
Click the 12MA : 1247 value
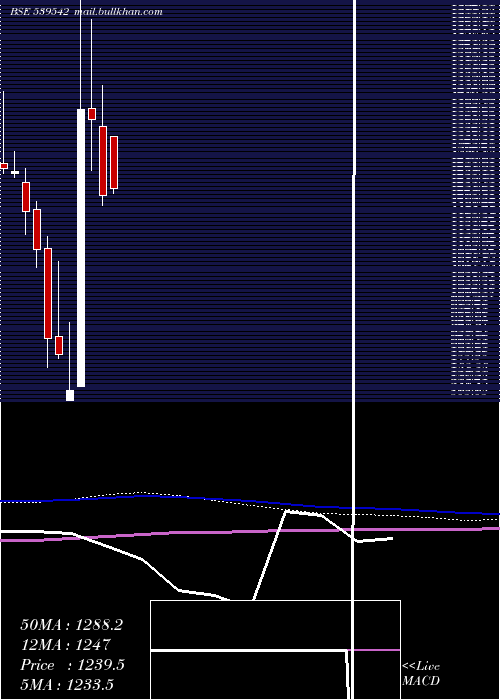[65, 645]
